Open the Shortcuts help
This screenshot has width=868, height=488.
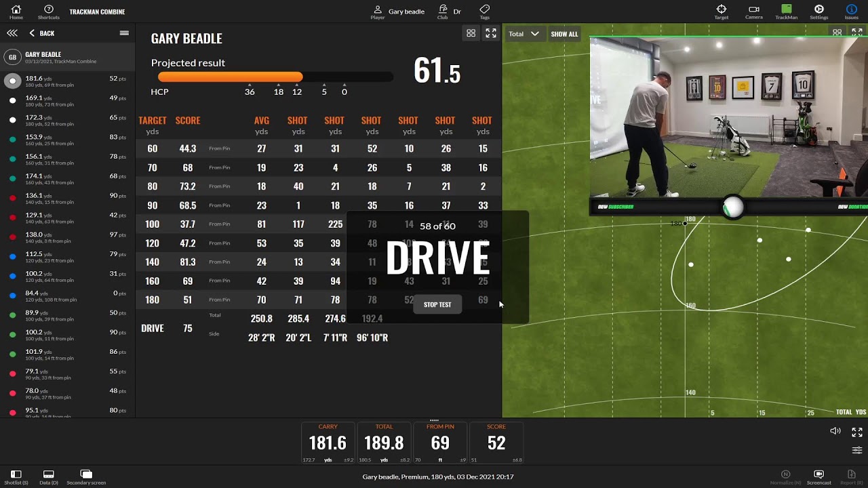pyautogui.click(x=49, y=12)
